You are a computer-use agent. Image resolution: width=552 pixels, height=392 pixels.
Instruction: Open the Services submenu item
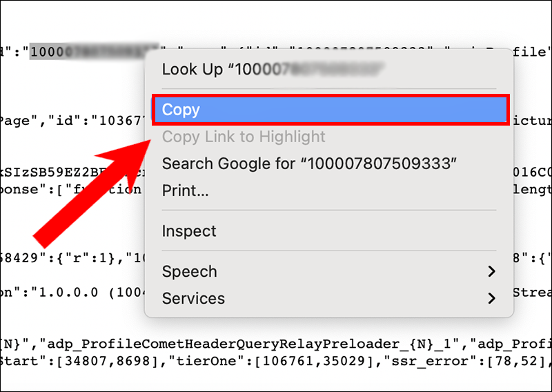tap(193, 299)
